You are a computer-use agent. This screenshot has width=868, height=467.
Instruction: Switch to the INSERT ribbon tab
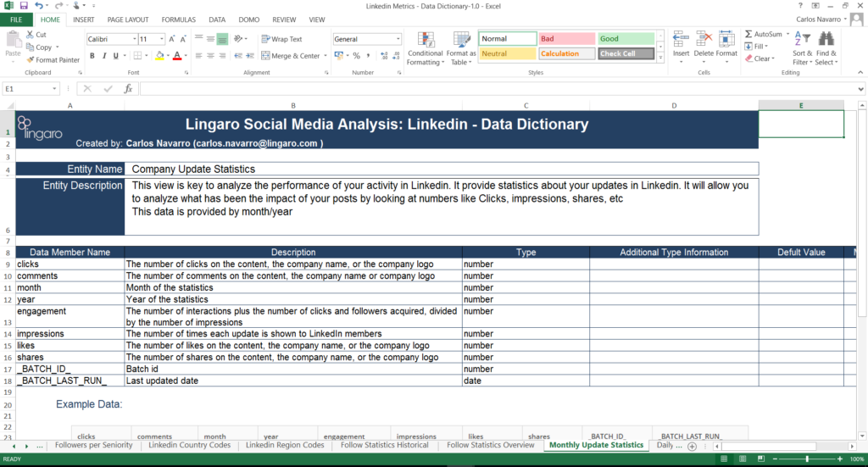[x=84, y=19]
